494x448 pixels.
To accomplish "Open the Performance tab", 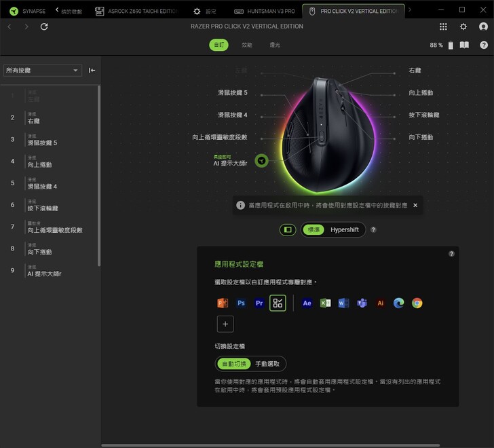I will (x=247, y=45).
